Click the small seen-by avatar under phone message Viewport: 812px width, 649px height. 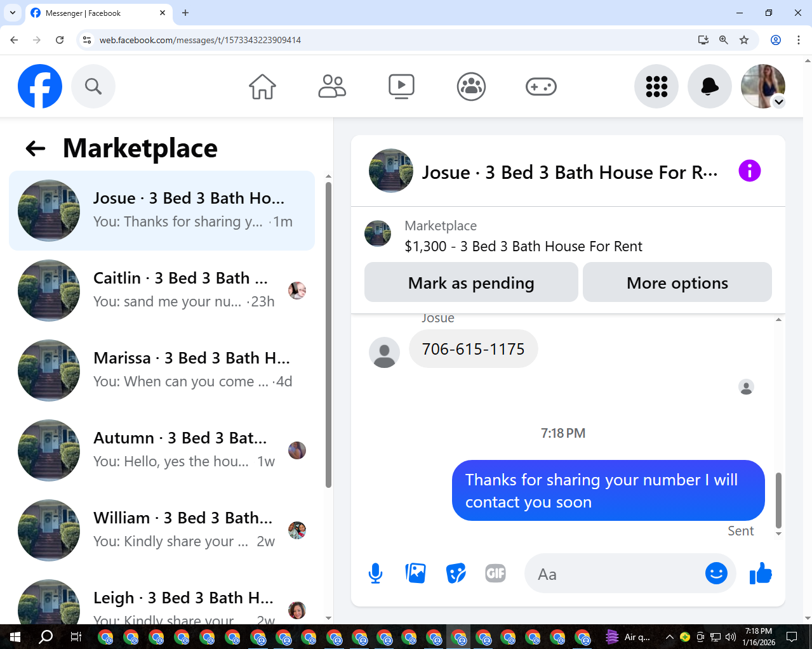point(747,387)
